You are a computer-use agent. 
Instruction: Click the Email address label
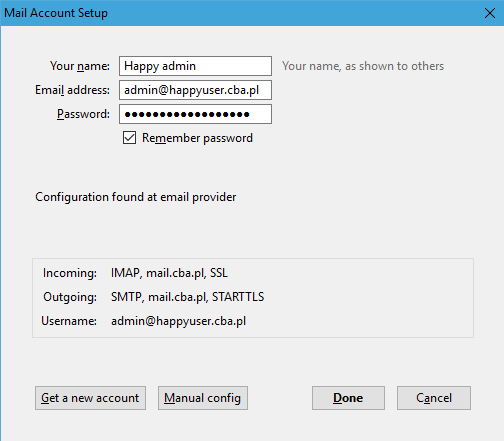[x=72, y=90]
